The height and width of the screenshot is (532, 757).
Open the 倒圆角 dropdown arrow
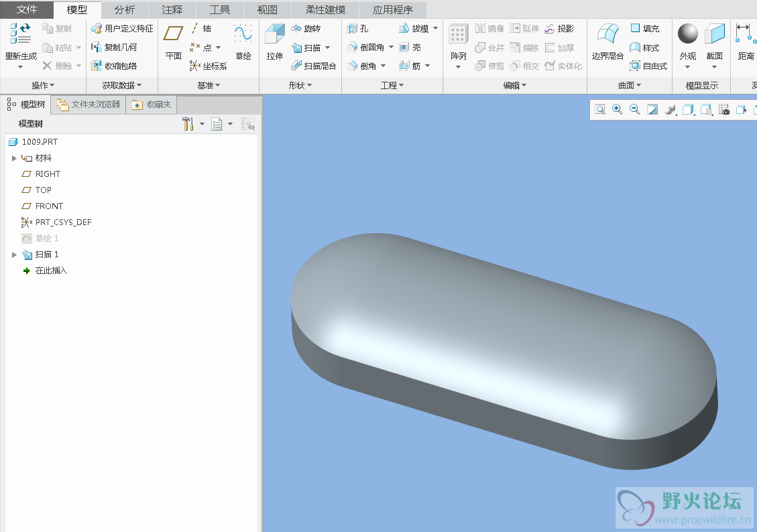pos(391,48)
